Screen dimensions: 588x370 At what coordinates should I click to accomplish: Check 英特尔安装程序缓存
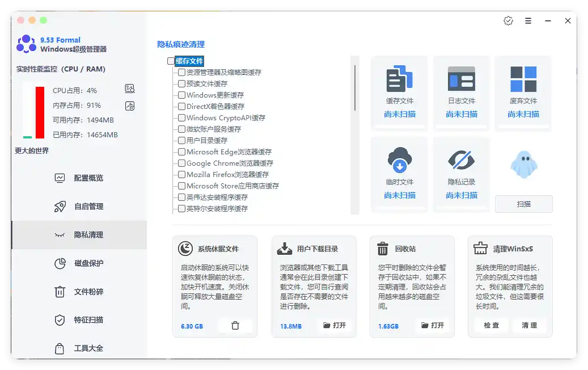point(181,208)
